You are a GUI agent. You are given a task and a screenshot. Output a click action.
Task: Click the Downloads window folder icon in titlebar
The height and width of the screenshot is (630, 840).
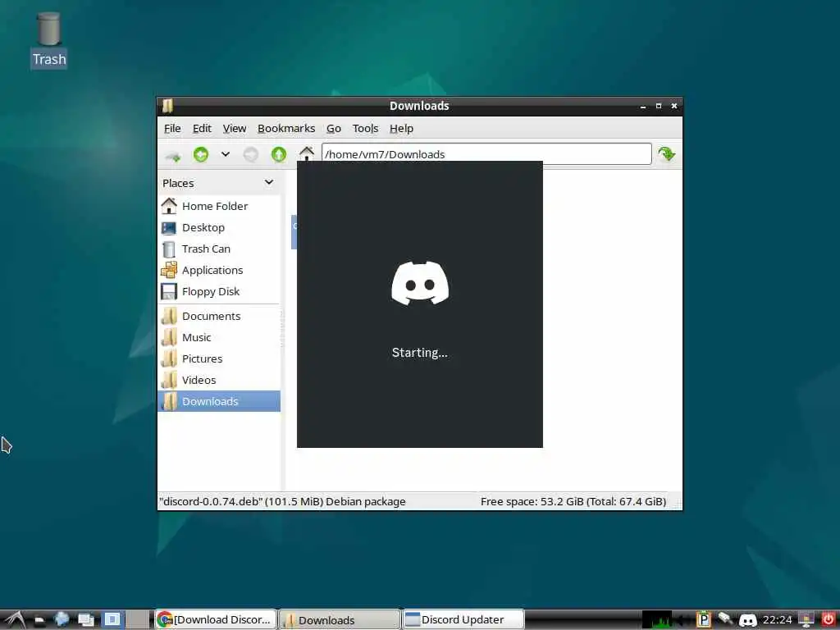tap(167, 106)
